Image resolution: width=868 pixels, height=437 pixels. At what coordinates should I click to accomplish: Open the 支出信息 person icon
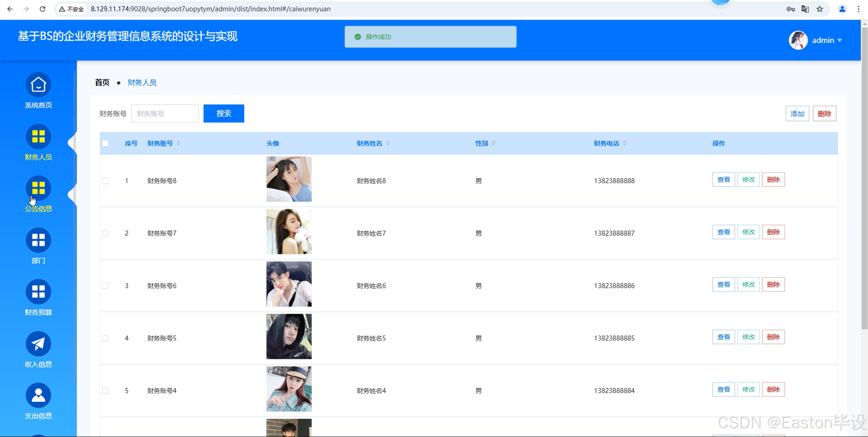(x=38, y=395)
